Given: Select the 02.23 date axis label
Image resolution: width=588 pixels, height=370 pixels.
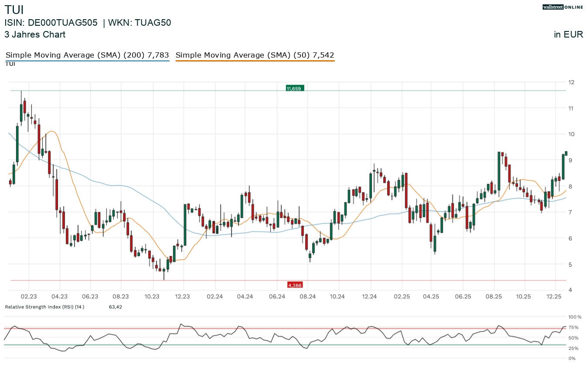Looking at the screenshot, I should (29, 296).
